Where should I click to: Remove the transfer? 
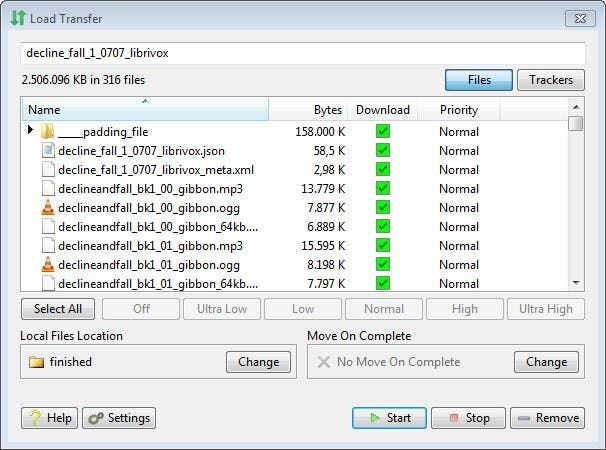[547, 418]
